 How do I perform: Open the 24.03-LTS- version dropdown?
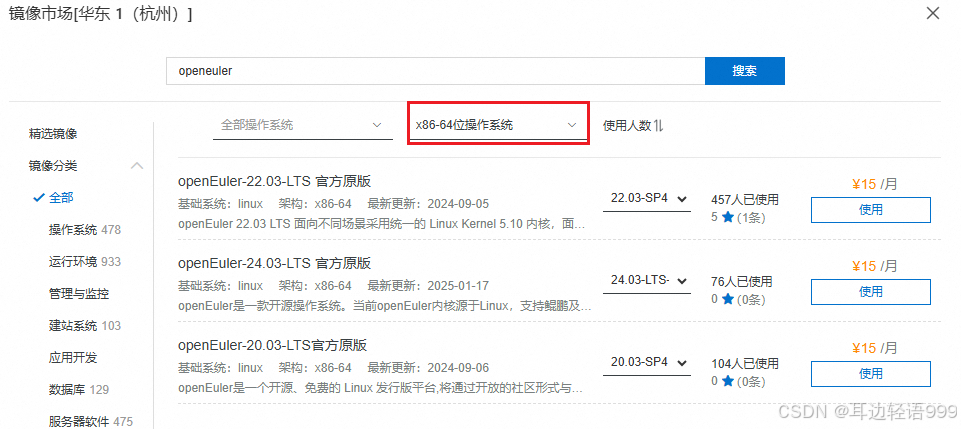(647, 280)
